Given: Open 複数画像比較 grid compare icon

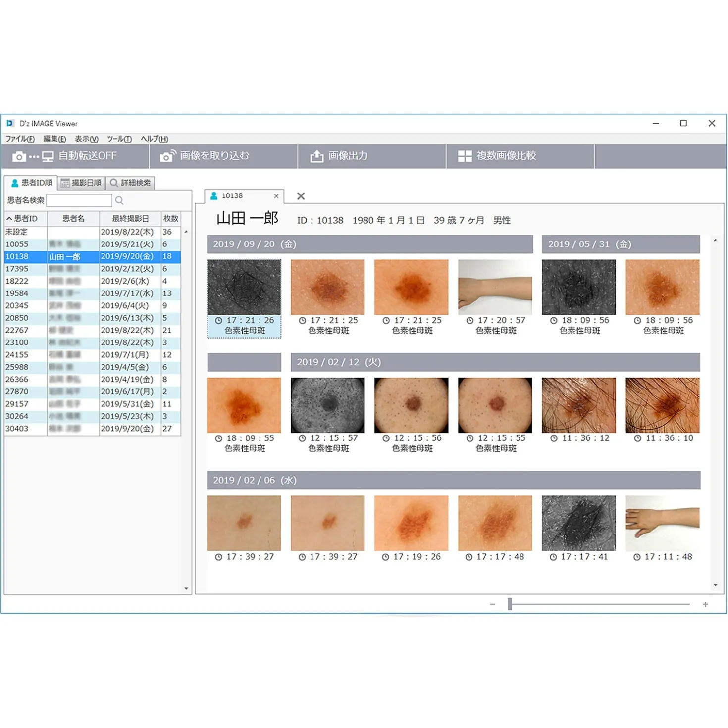Looking at the screenshot, I should point(465,156).
